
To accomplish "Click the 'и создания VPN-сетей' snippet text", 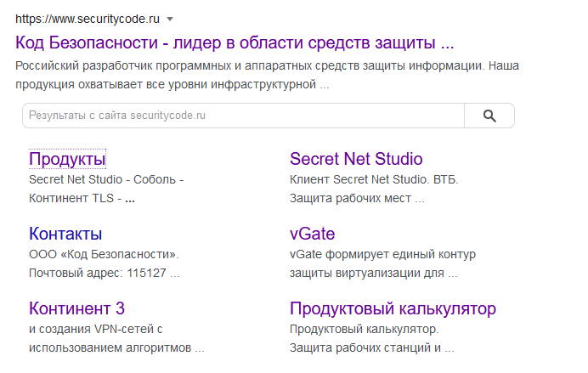I will (95, 328).
